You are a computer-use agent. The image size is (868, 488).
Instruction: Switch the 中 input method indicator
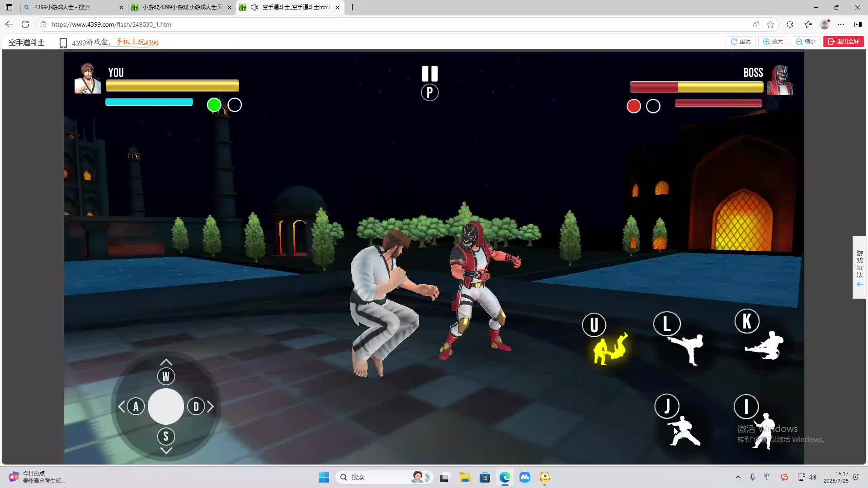[x=767, y=477]
